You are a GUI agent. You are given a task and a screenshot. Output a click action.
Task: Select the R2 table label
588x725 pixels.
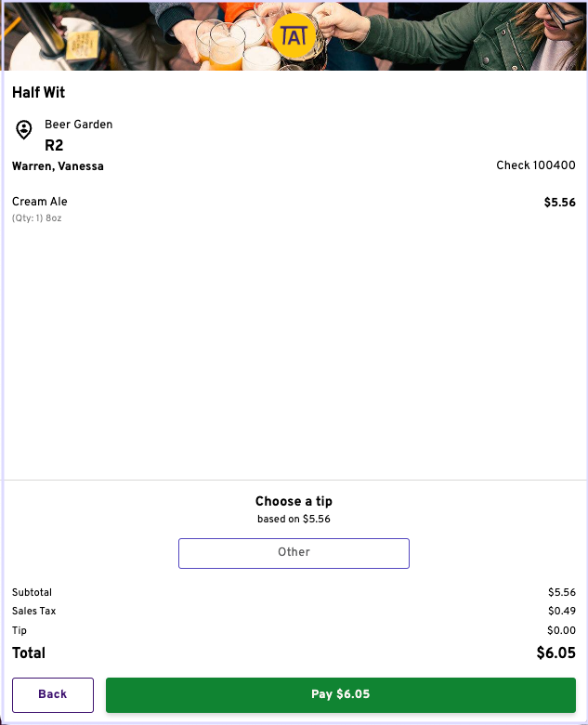point(54,146)
